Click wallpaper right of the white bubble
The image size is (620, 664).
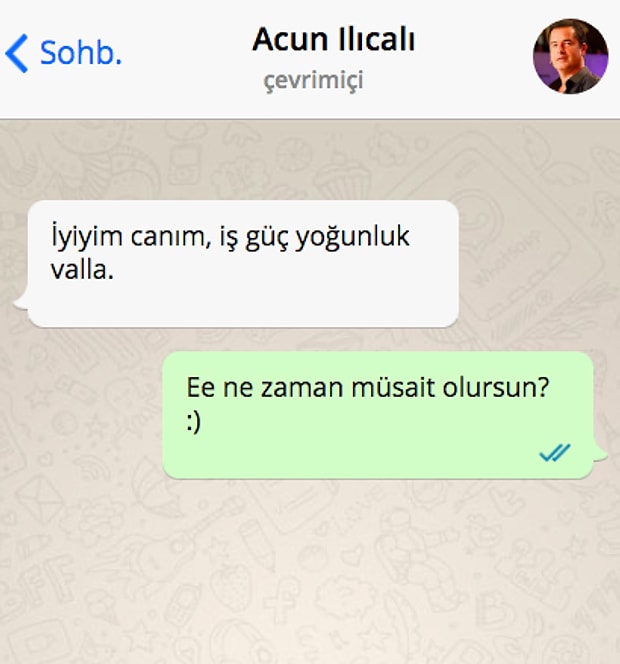[x=540, y=263]
